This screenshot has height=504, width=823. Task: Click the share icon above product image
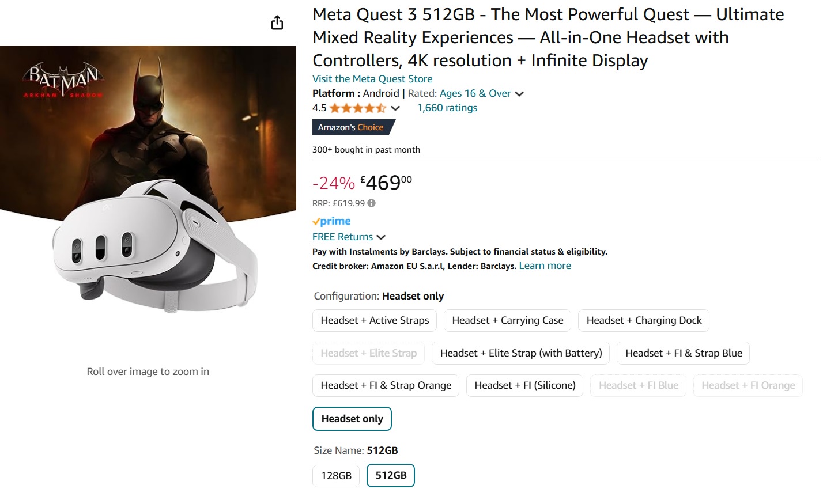click(x=277, y=23)
